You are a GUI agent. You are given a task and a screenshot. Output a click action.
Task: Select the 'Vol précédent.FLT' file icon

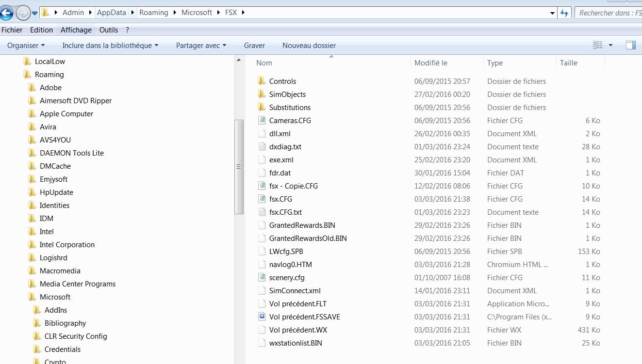[x=262, y=303]
